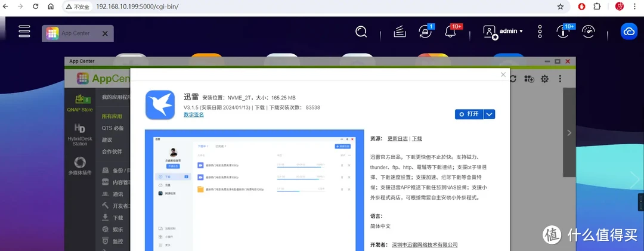Viewport: 644px width, 251px height.
Task: Bookmark this page with the star icon
Action: coord(560,7)
